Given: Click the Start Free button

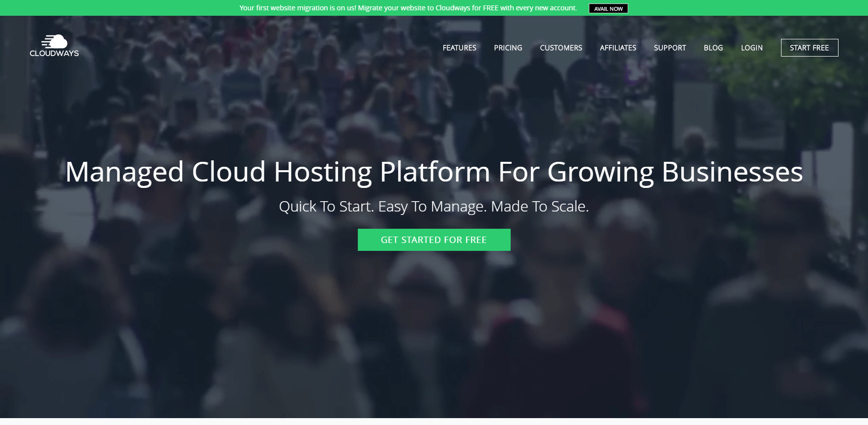Looking at the screenshot, I should (810, 48).
